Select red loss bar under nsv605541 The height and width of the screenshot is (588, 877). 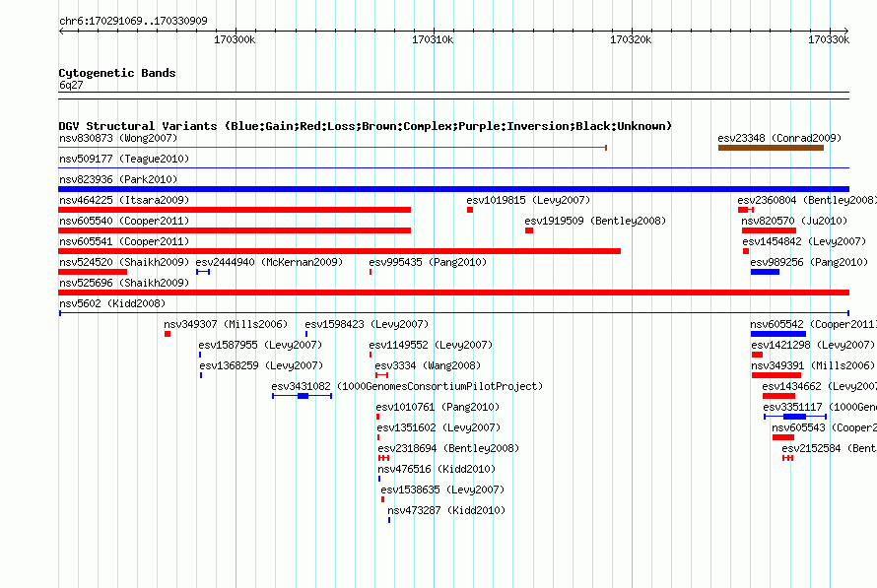coord(340,251)
